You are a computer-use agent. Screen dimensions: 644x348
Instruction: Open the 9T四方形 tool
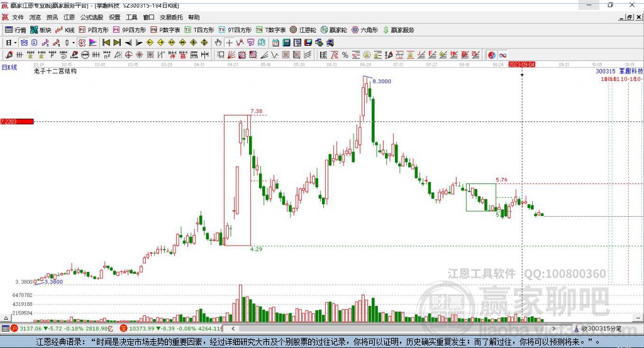(235, 30)
